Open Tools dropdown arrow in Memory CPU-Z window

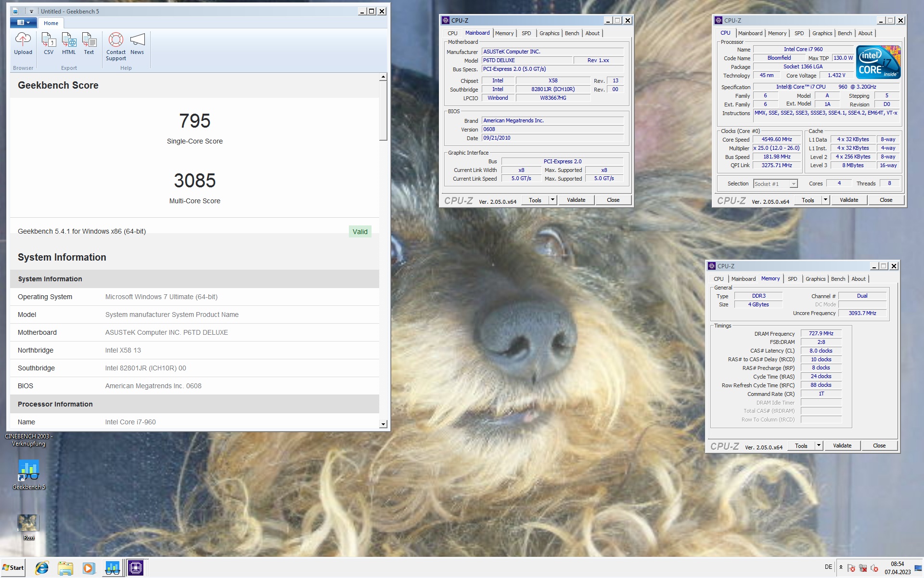[x=819, y=446]
